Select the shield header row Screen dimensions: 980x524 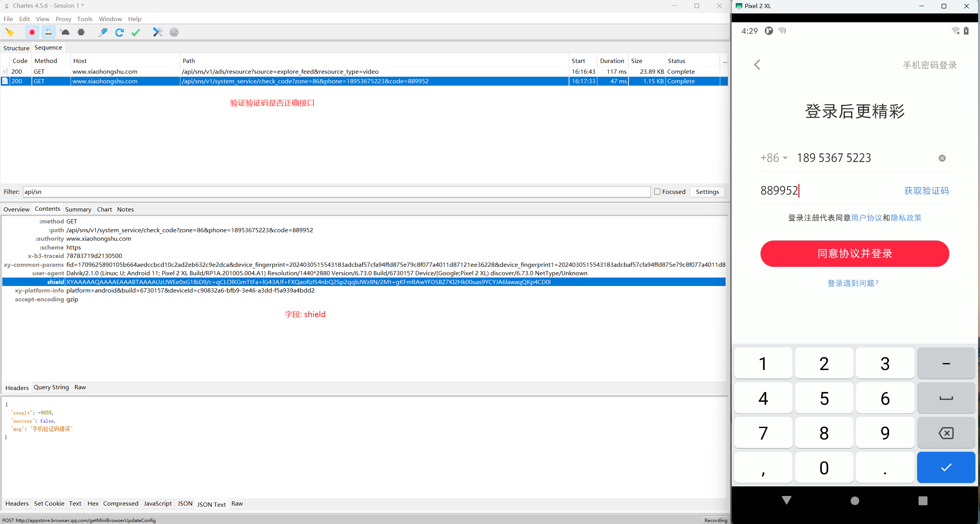(x=364, y=282)
